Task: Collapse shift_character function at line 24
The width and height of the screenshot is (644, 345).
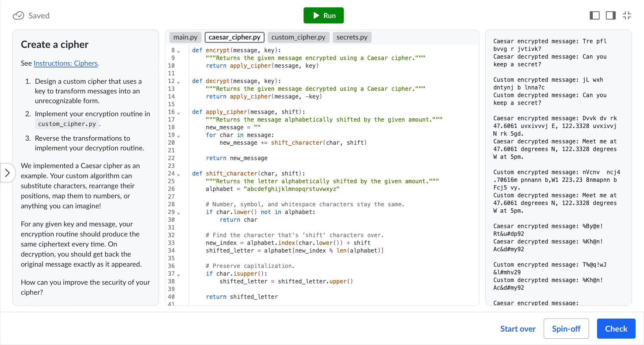Action: coord(178,175)
